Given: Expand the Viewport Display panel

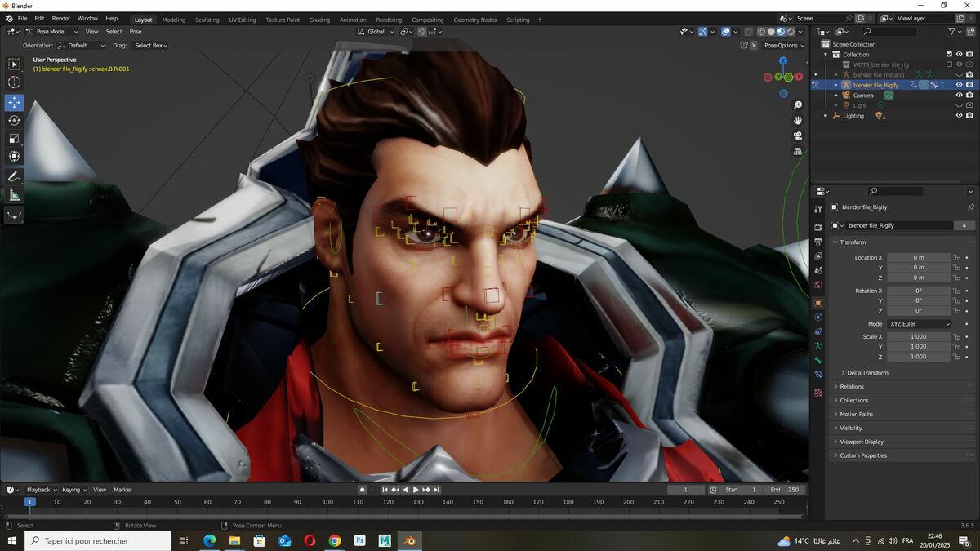Looking at the screenshot, I should pyautogui.click(x=861, y=442).
